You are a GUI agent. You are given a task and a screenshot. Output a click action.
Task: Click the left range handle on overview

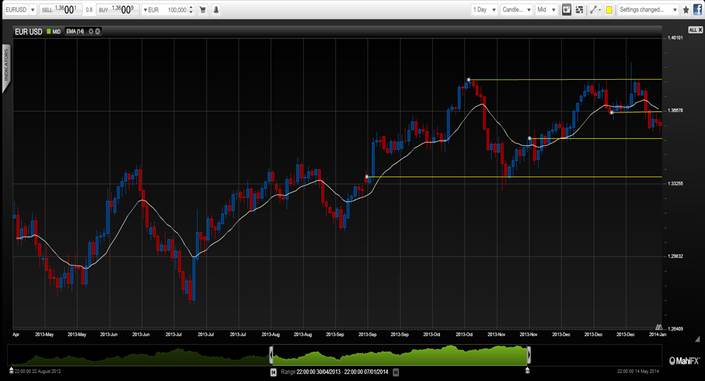[x=271, y=355]
